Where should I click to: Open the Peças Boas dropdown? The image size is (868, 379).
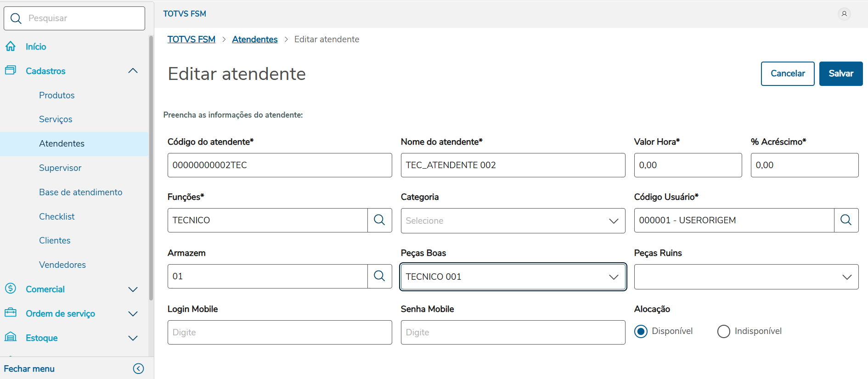(x=513, y=277)
